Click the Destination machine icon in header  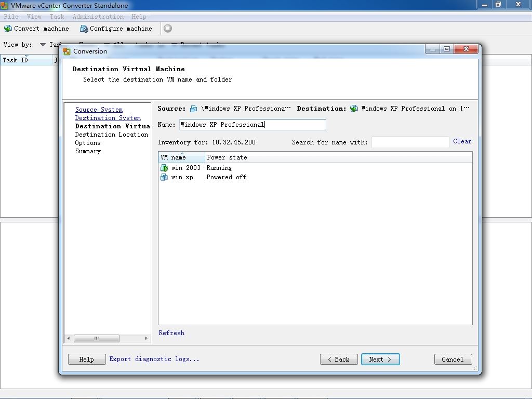click(x=354, y=109)
